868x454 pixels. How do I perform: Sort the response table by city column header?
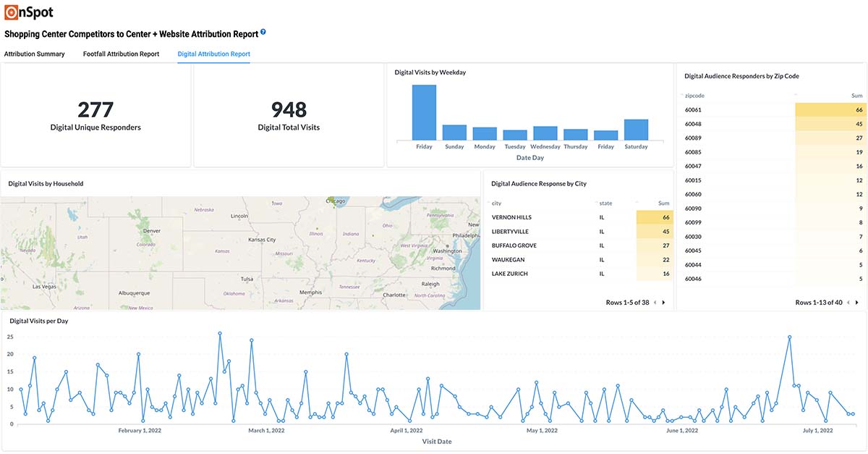(x=496, y=203)
